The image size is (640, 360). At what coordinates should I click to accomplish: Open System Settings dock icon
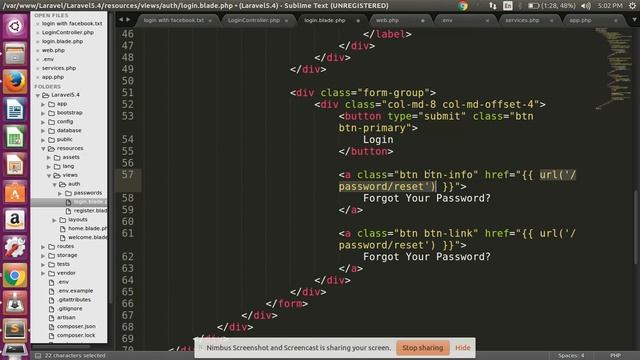coord(15,247)
